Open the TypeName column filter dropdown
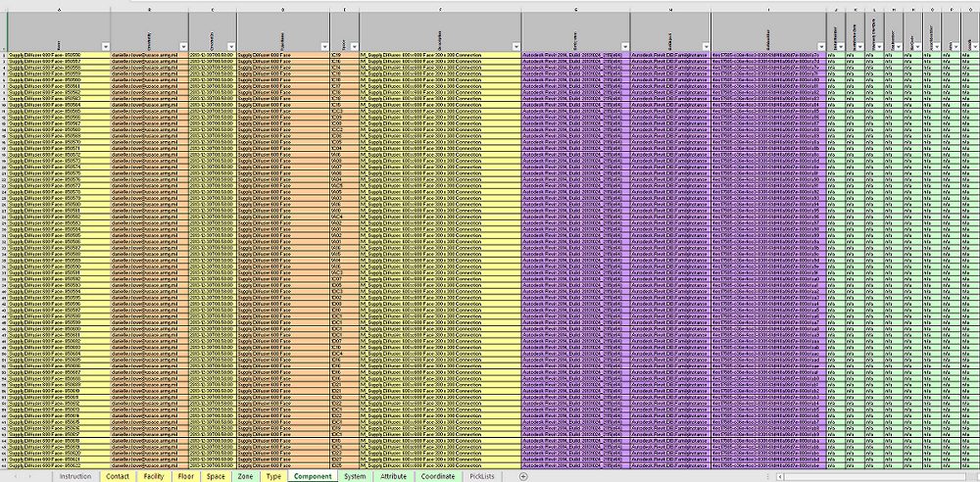Image resolution: width=980 pixels, height=482 pixels. [x=322, y=46]
